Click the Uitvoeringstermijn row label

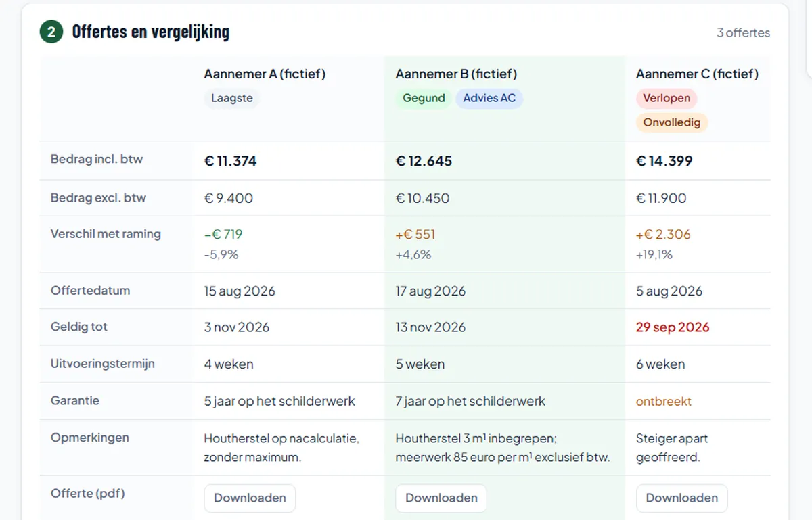click(103, 363)
